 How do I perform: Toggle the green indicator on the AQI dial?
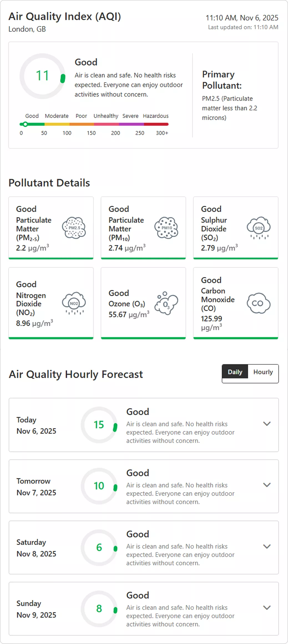pyautogui.click(x=63, y=79)
